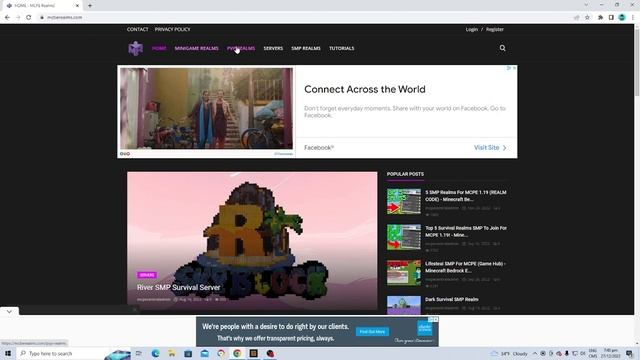Open the River SMP Survival Server post title

click(178, 287)
